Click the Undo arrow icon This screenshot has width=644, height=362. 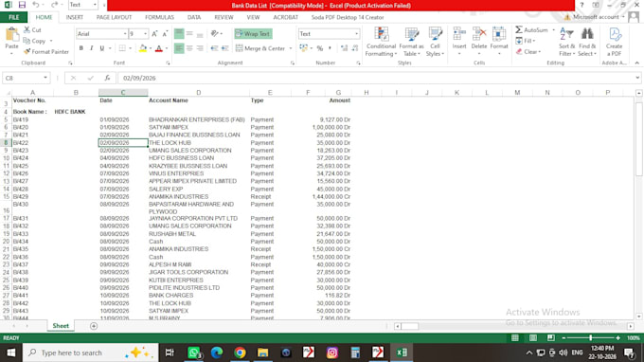click(x=36, y=5)
